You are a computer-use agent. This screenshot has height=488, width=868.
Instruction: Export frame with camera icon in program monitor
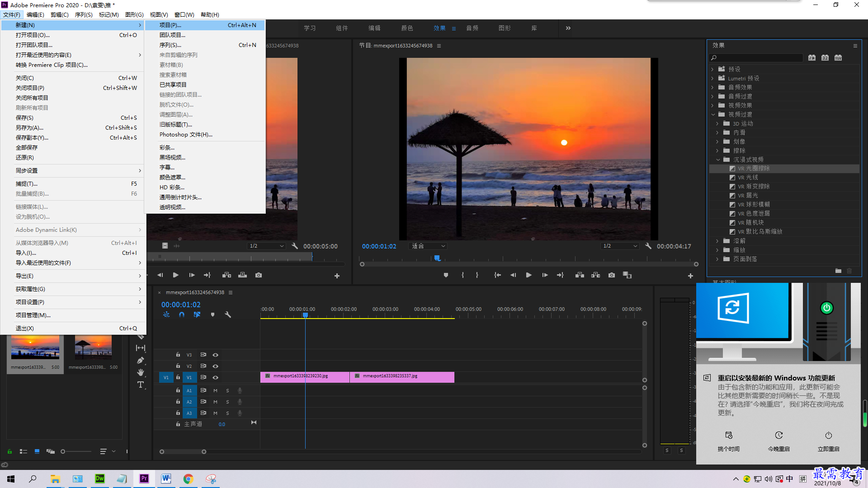click(x=612, y=275)
